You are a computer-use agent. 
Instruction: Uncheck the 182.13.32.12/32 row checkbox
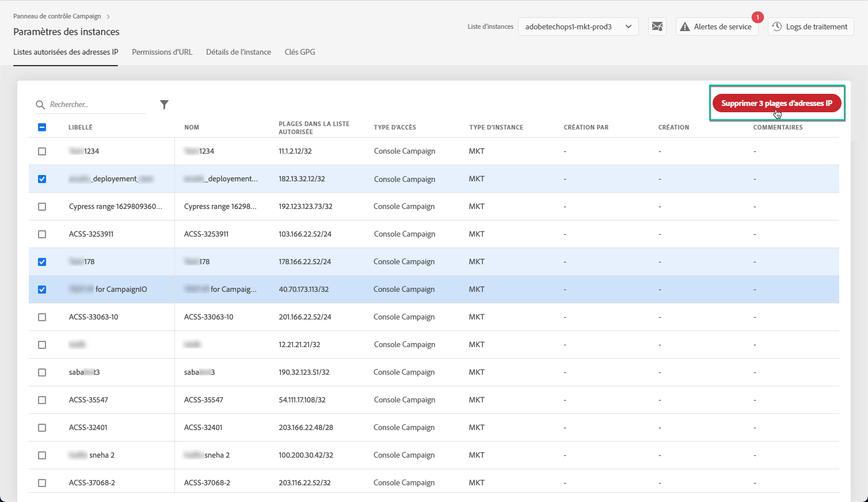pos(42,179)
